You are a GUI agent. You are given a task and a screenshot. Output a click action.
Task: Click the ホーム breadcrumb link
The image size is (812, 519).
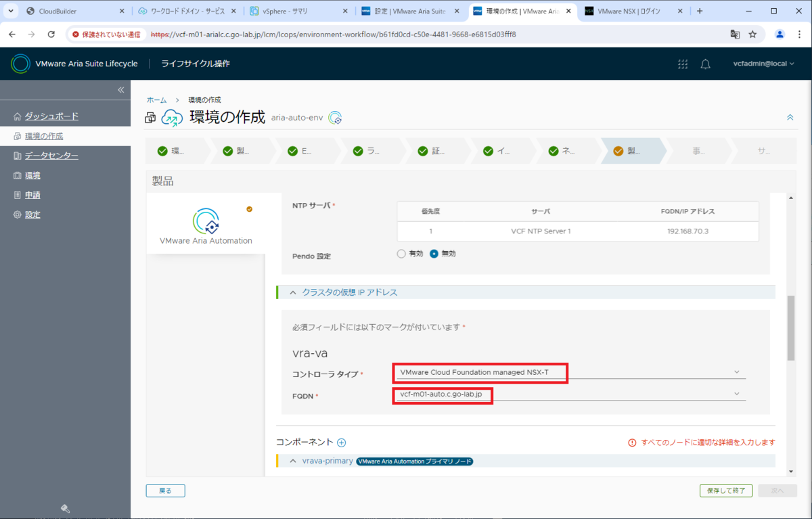click(156, 100)
